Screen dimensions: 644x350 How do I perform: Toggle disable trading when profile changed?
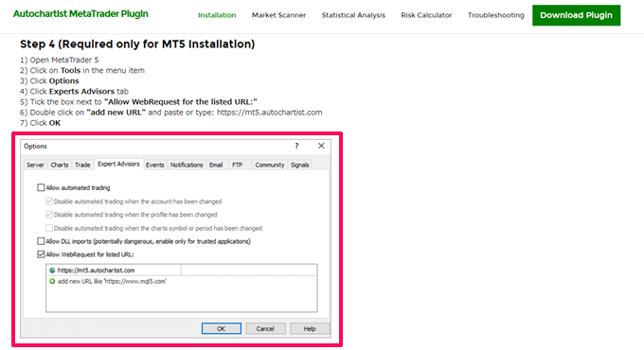point(49,214)
